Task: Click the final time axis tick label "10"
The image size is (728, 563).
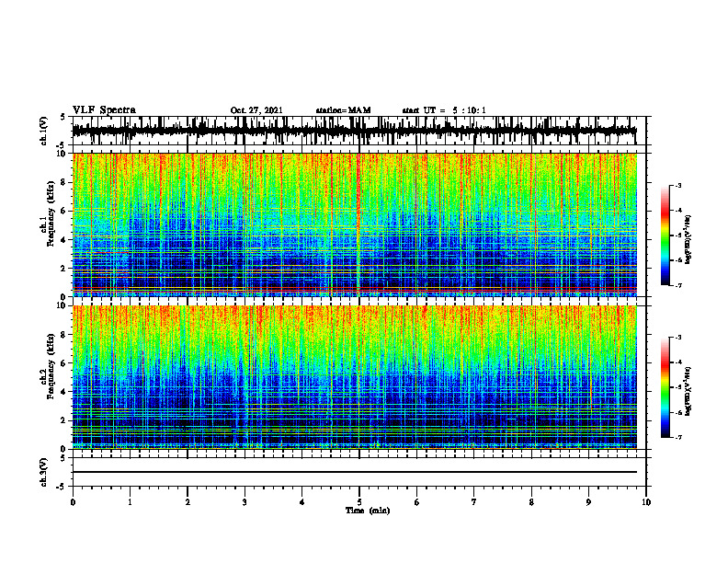Action: point(646,502)
